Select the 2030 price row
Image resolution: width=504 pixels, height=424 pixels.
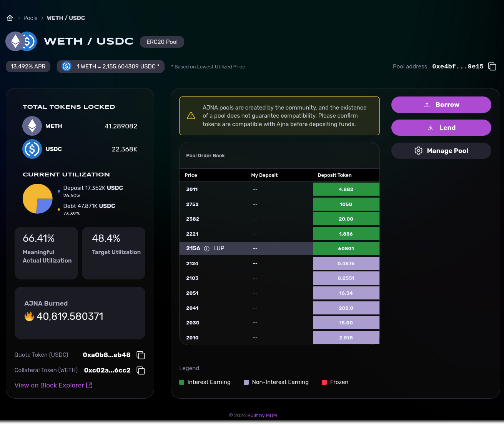279,323
